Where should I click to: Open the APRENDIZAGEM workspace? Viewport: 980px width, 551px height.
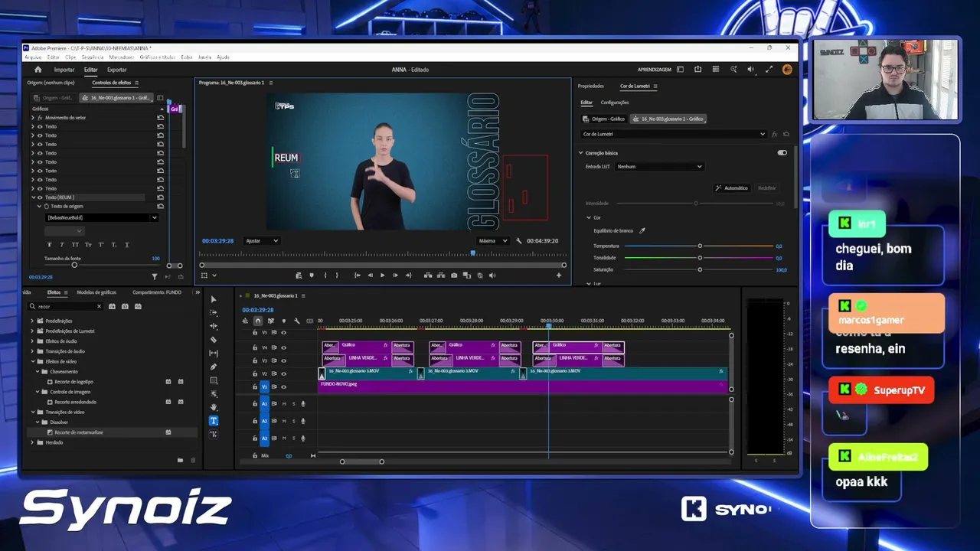click(655, 70)
